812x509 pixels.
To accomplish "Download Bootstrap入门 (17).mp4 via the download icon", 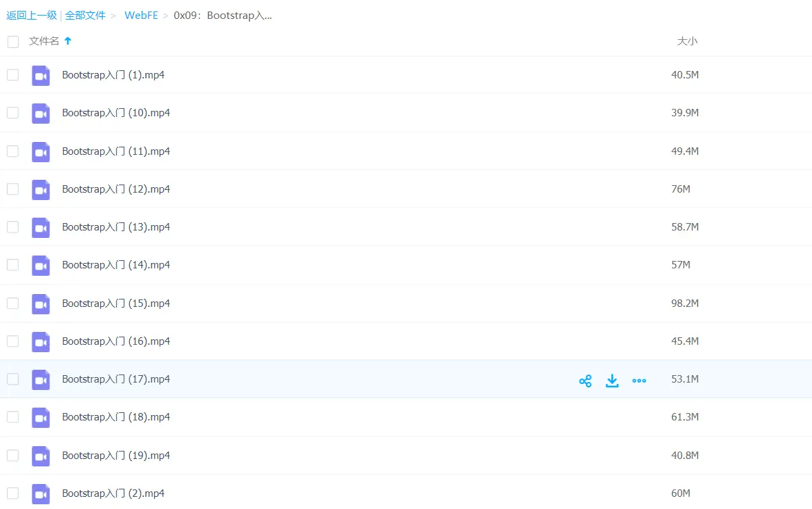I will 612,381.
